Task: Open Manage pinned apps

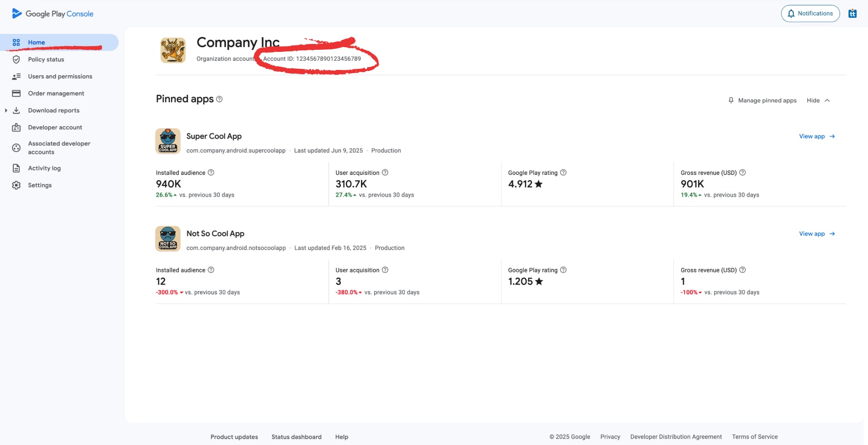Action: click(762, 100)
